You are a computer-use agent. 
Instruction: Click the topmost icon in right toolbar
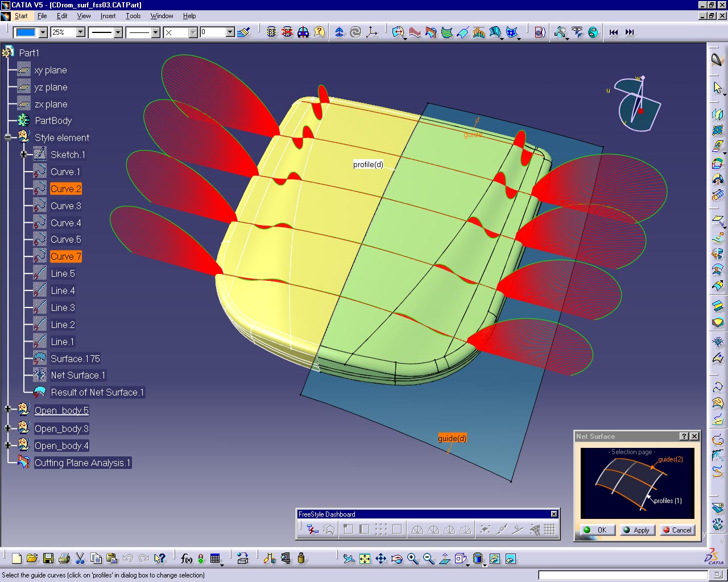718,60
